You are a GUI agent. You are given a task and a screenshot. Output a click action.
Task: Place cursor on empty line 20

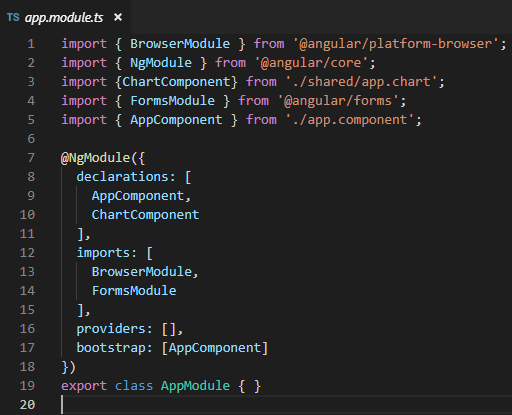click(x=287, y=405)
